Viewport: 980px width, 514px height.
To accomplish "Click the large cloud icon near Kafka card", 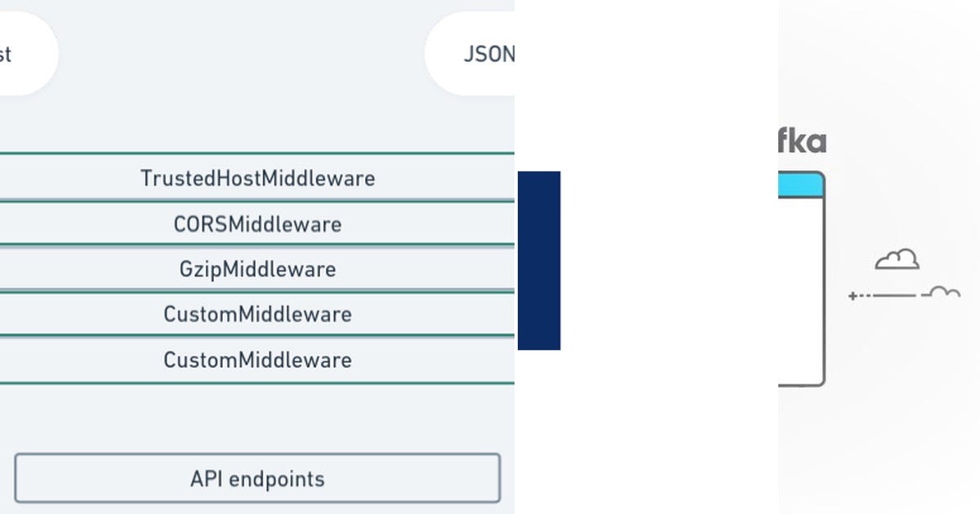I will pos(896,259).
